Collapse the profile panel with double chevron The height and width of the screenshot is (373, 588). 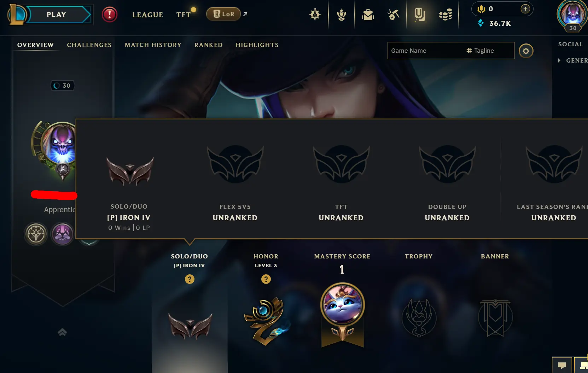pos(62,332)
